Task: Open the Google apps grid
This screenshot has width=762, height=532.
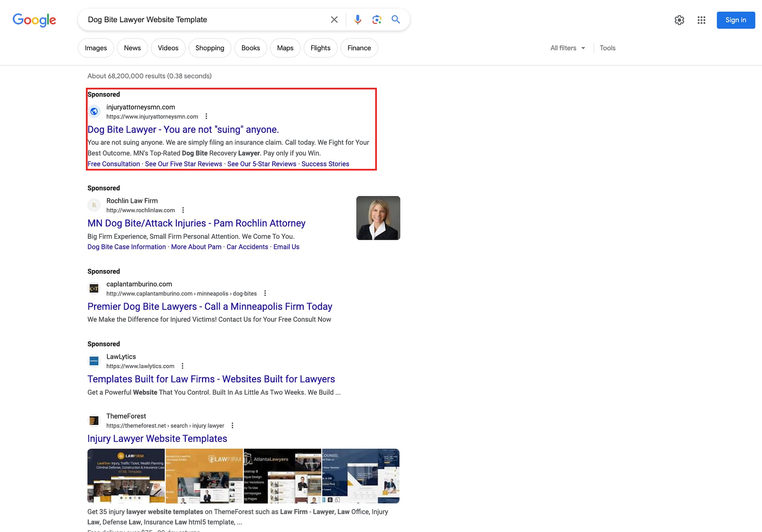Action: [701, 20]
